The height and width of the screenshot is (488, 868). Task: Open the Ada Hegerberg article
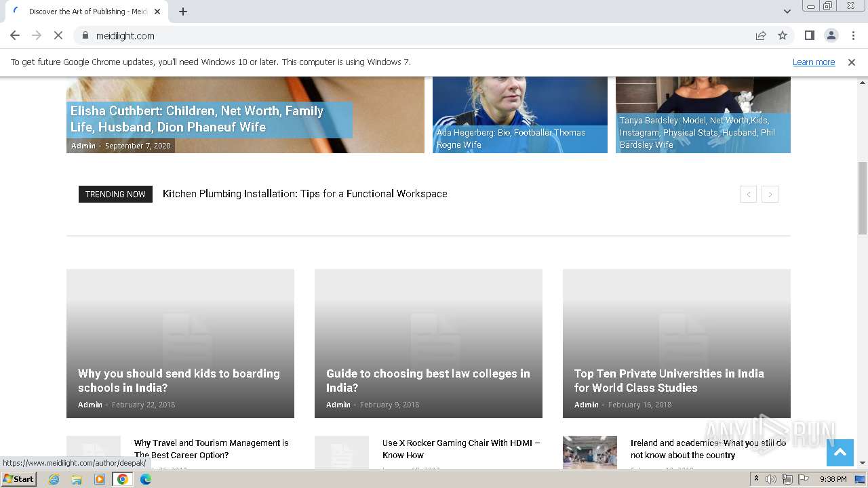(x=511, y=139)
